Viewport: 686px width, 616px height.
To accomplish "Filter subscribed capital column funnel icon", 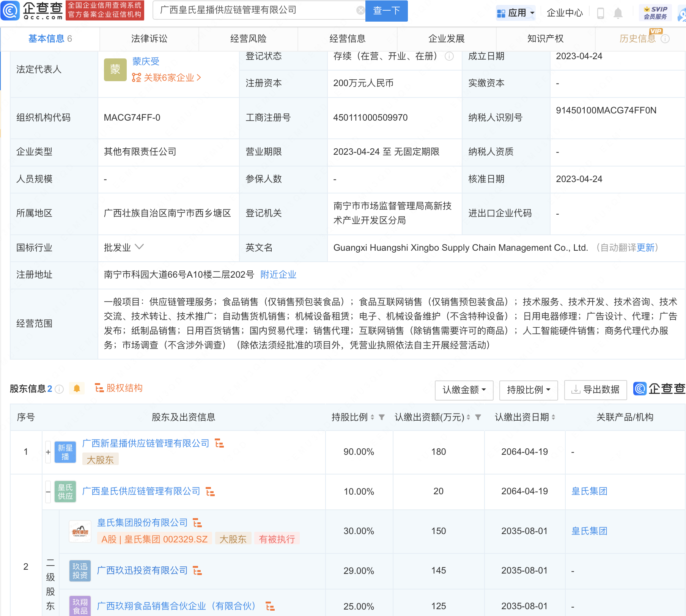I will point(478,417).
